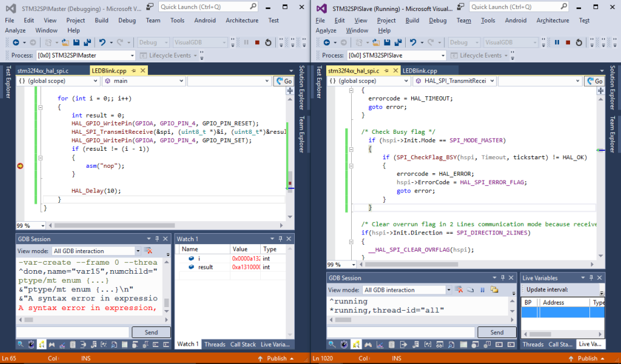
Task: Click Stop Debugging in STM32SPIMaster toolbar
Action: point(258,42)
